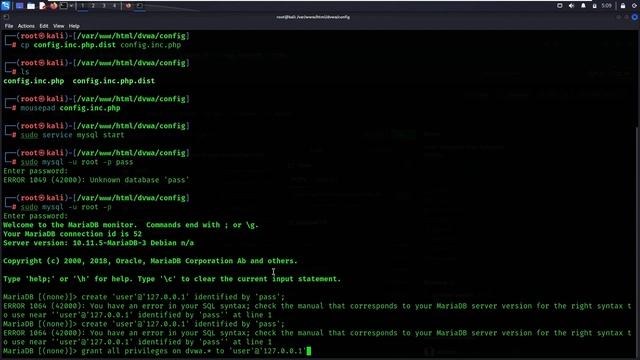Click the blue close window button
Screen dimensions: 640x360
tap(635, 17)
